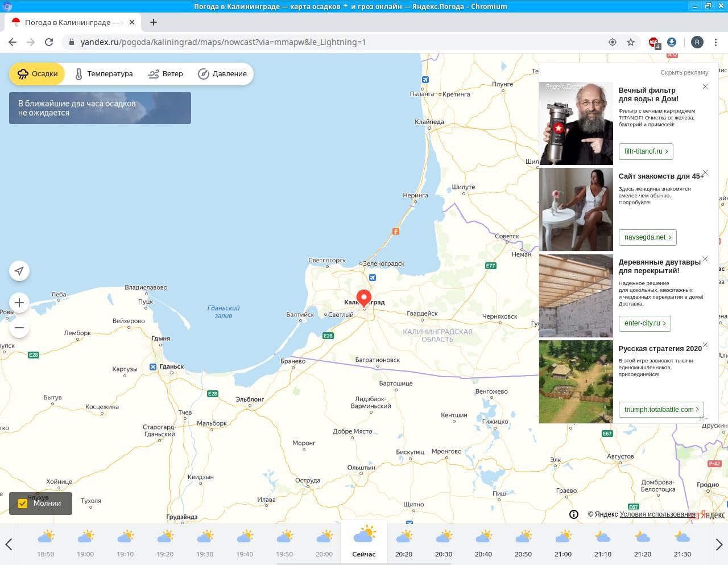Close the Русская стратегия 2020 ad
The image size is (728, 565).
click(705, 345)
